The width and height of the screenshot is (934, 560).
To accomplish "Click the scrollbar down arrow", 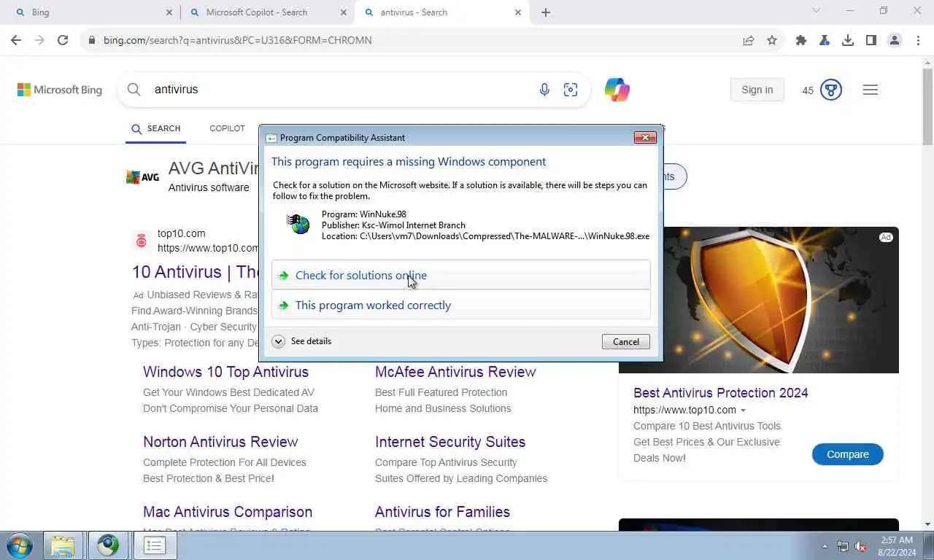I will click(927, 524).
